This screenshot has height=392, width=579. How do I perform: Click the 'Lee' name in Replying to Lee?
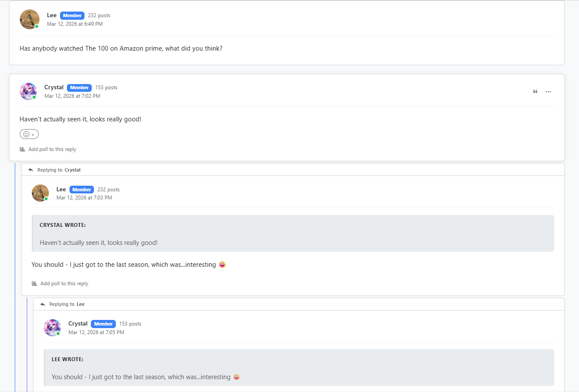81,304
